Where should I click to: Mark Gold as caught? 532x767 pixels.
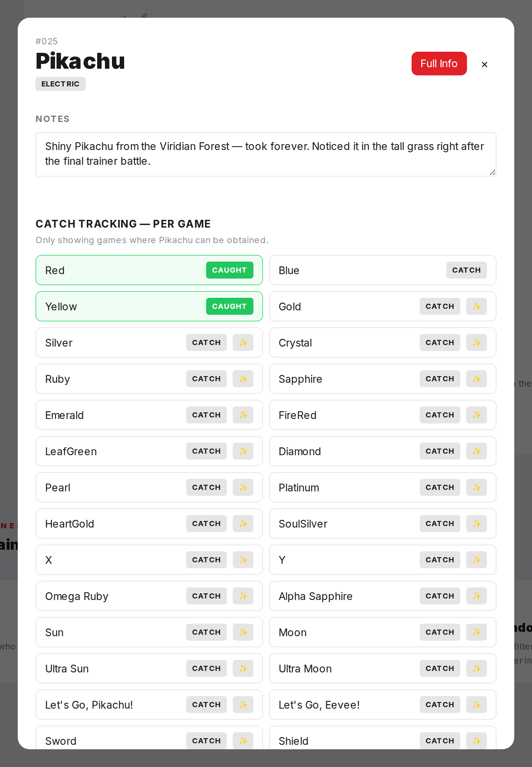coord(440,306)
